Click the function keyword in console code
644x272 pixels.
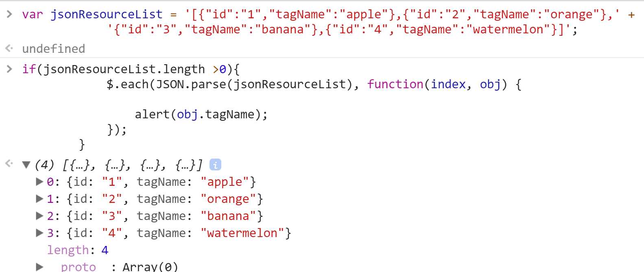[395, 84]
